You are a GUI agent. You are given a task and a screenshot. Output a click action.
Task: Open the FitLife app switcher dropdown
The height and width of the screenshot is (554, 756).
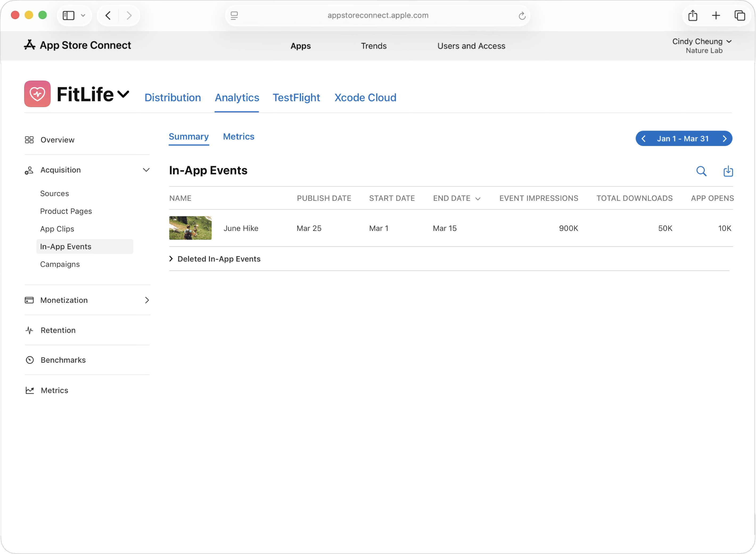click(123, 94)
